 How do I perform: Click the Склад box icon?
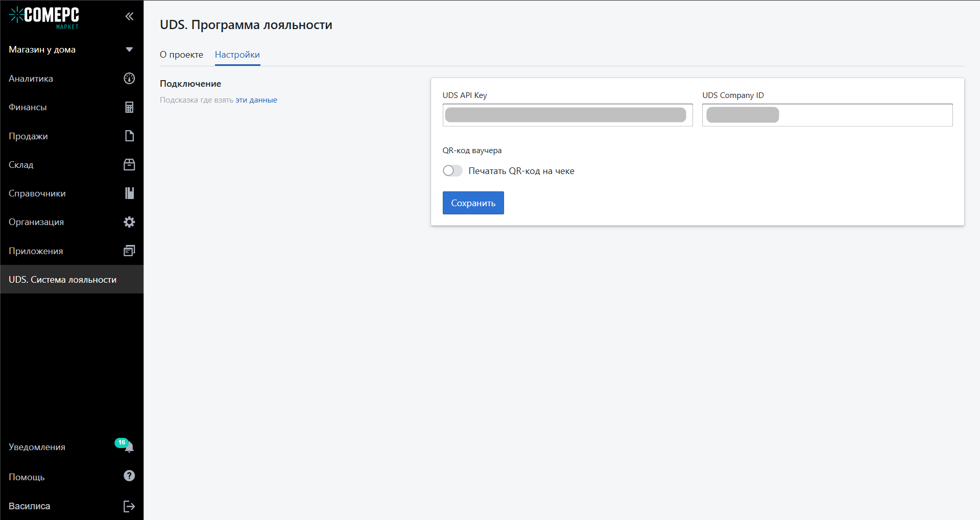129,164
